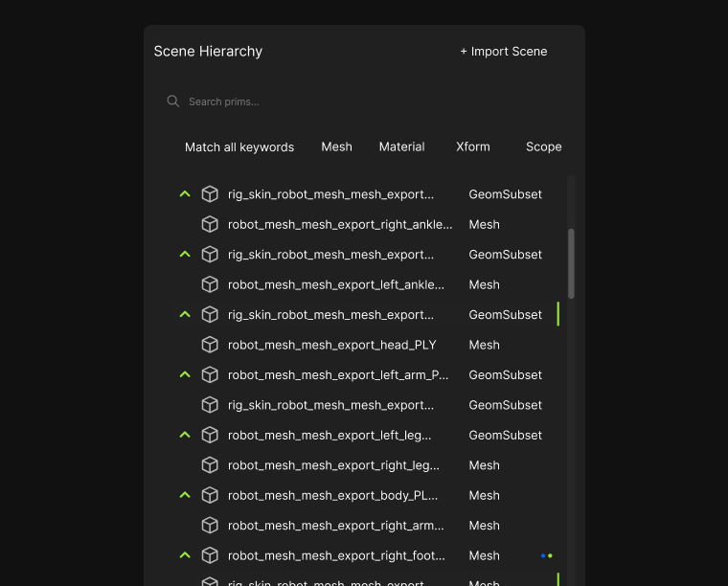Select robot_mesh_mesh_export_head_PLY name

coord(332,346)
